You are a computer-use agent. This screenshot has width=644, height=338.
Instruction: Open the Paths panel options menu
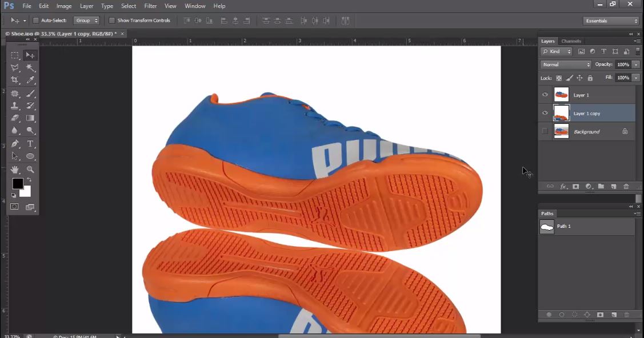(637, 214)
